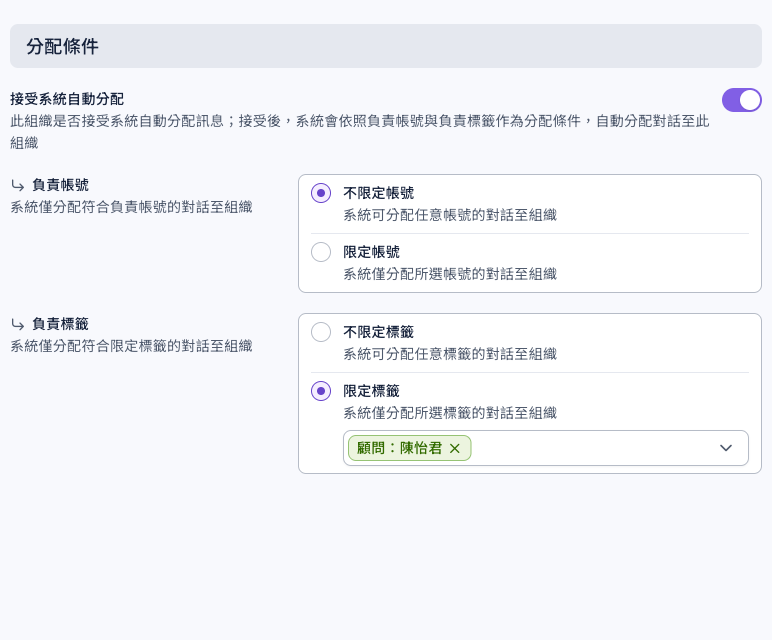The image size is (772, 640).
Task: Click the 負責帳號 label
Action: [x=60, y=185]
